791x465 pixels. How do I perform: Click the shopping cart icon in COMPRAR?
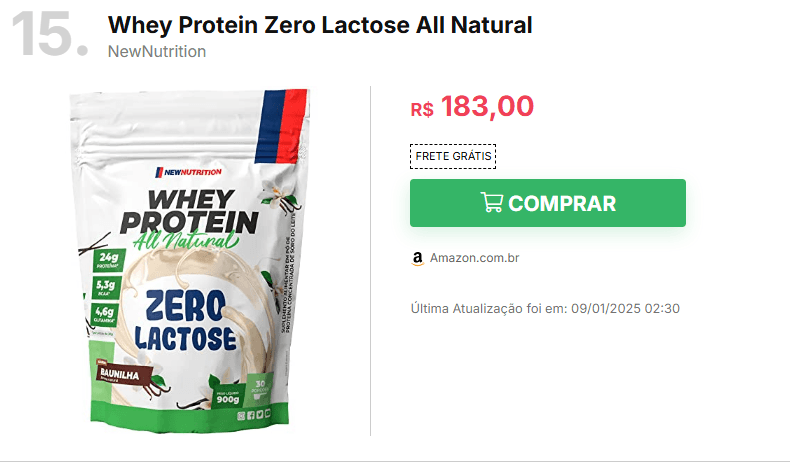pyautogui.click(x=491, y=202)
